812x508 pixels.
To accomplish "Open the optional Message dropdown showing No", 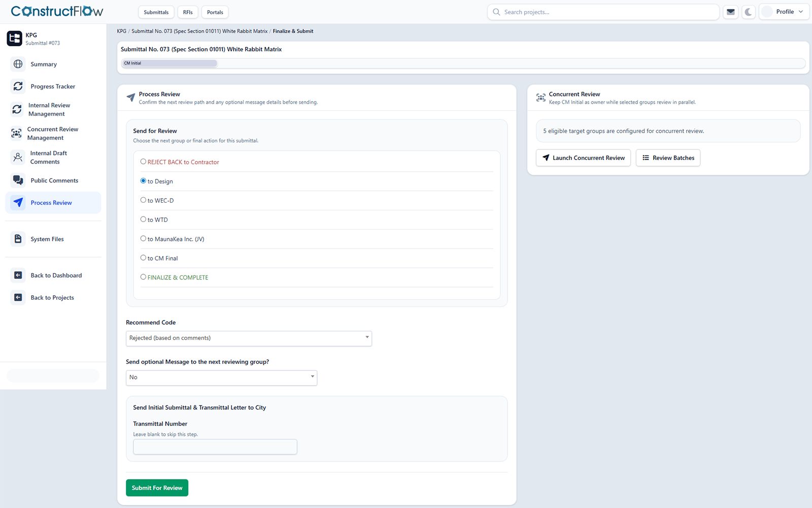I will click(221, 377).
